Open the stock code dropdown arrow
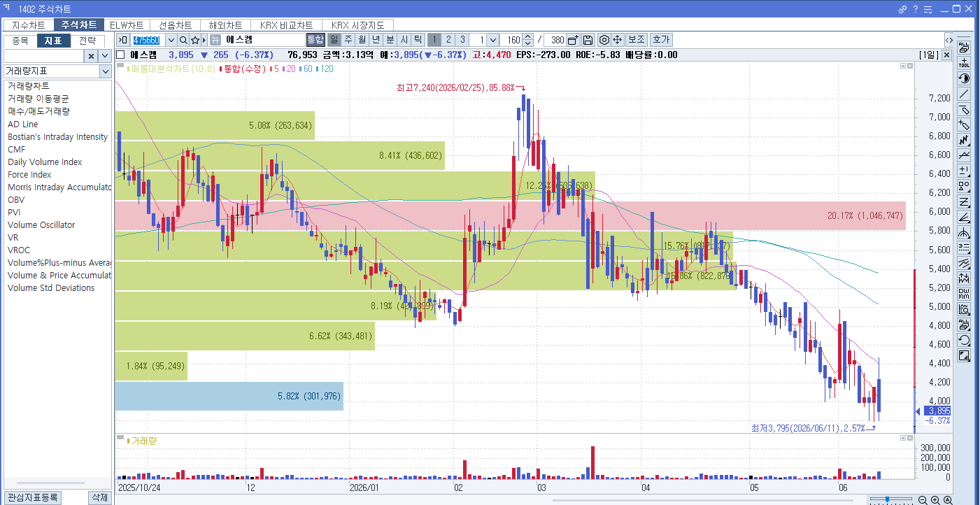This screenshot has width=980, height=505. click(x=171, y=40)
